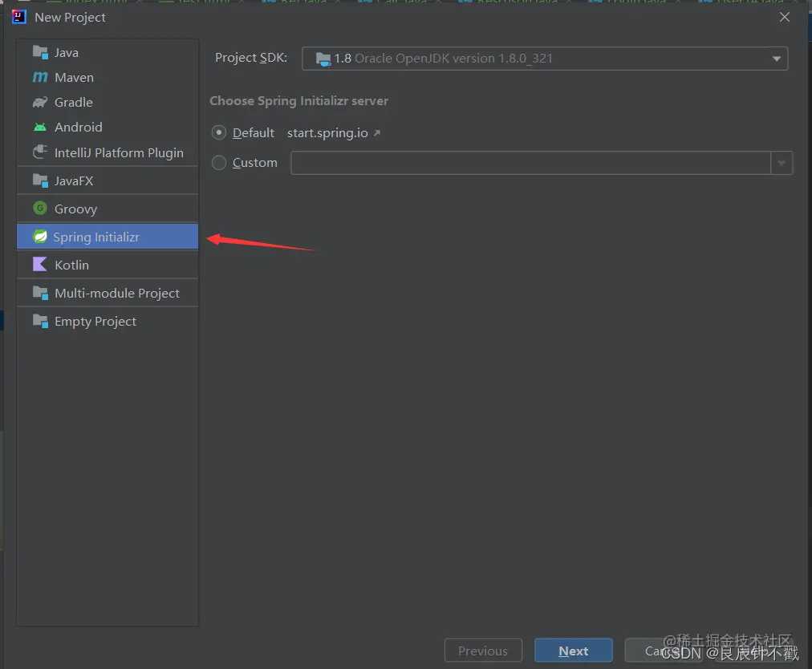Click the Custom server URL input field
812x669 pixels.
click(531, 163)
